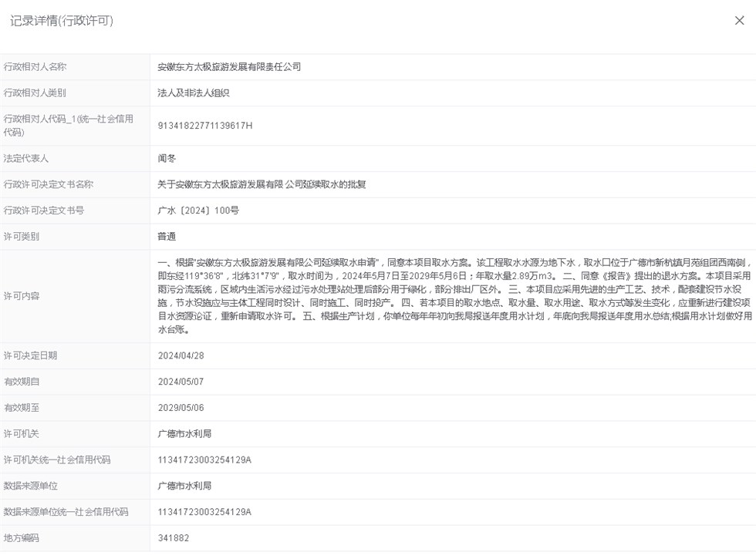Click the document title 关于安徽东方太极旅游发展有限公司延续取水的批复
Image resolution: width=756 pixels, height=559 pixels.
(262, 185)
